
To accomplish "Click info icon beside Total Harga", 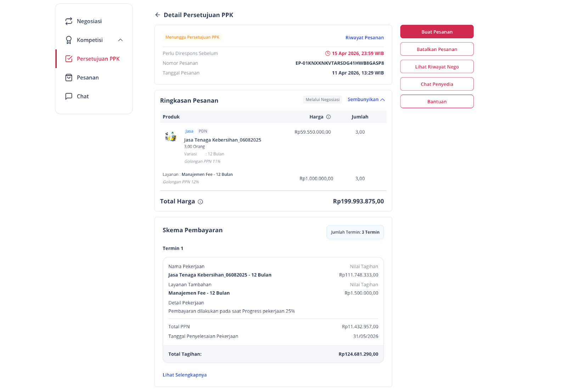I will click(200, 202).
